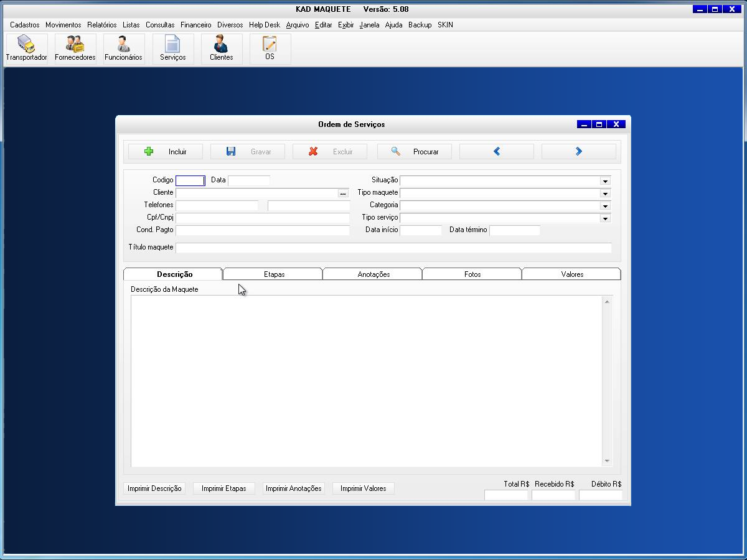
Task: Open the Serviços toolbar icon
Action: [172, 49]
